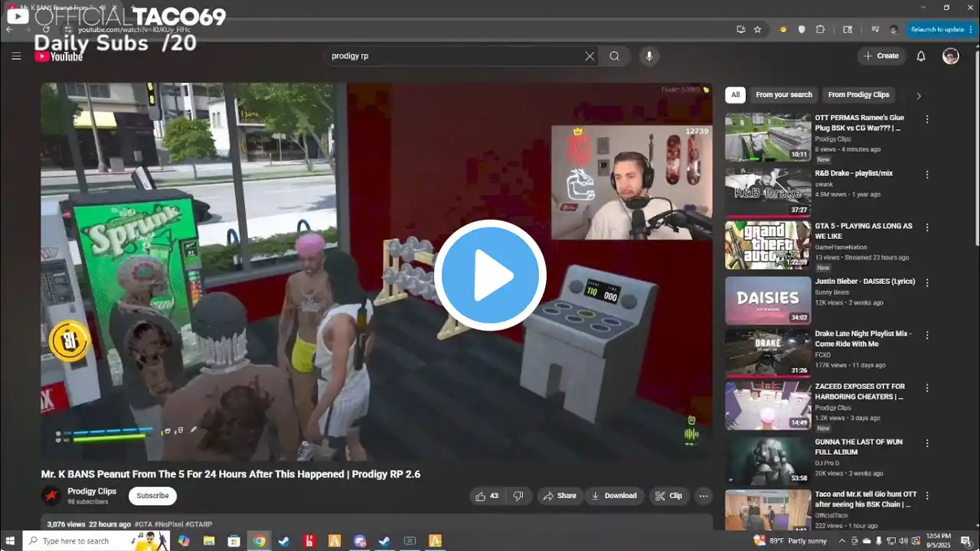Screen dimensions: 980x551
Task: Open Chrome media controls icon
Action: tap(874, 29)
